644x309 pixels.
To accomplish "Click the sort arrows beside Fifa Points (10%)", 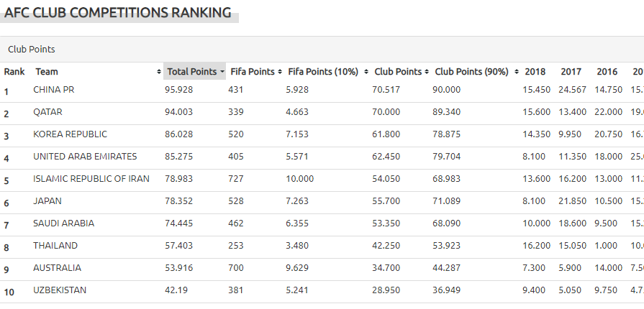I will coord(366,72).
